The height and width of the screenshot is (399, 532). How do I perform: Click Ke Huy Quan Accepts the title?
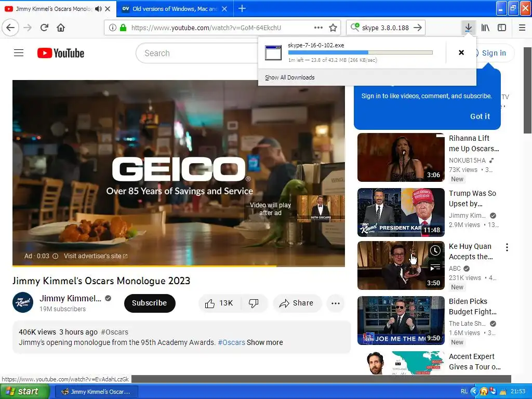pos(471,251)
